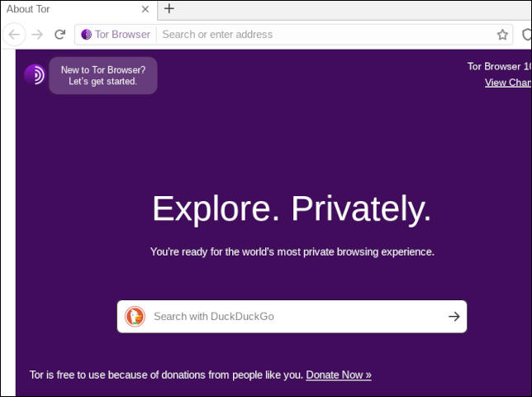Go back with the back arrow button

14,34
